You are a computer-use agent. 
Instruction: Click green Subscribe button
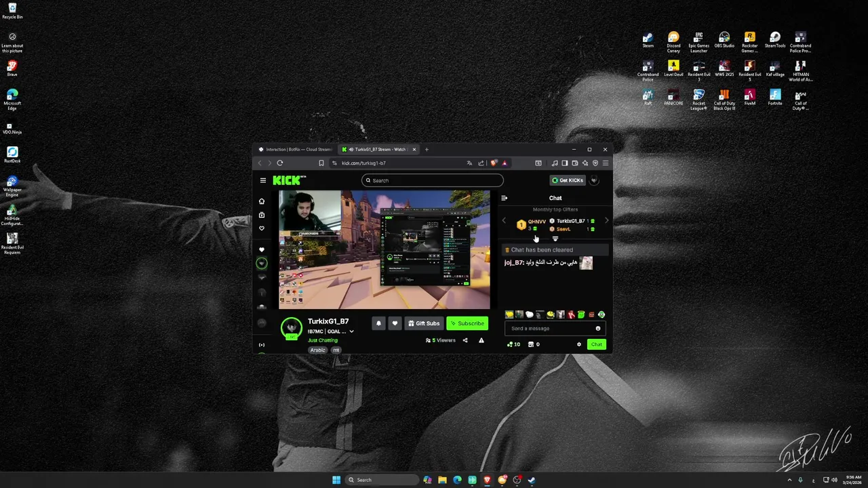click(x=467, y=323)
